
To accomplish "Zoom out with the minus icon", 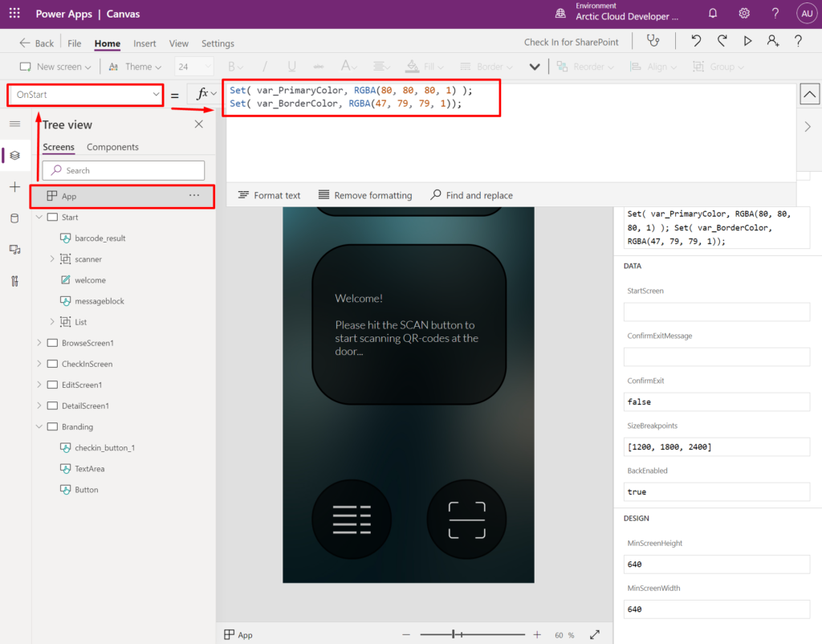I will (x=406, y=634).
